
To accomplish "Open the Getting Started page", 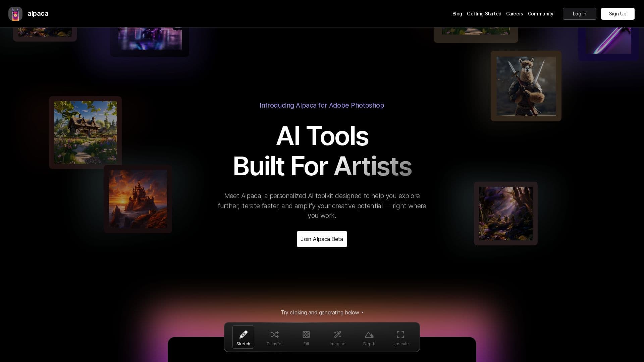I will [x=484, y=14].
